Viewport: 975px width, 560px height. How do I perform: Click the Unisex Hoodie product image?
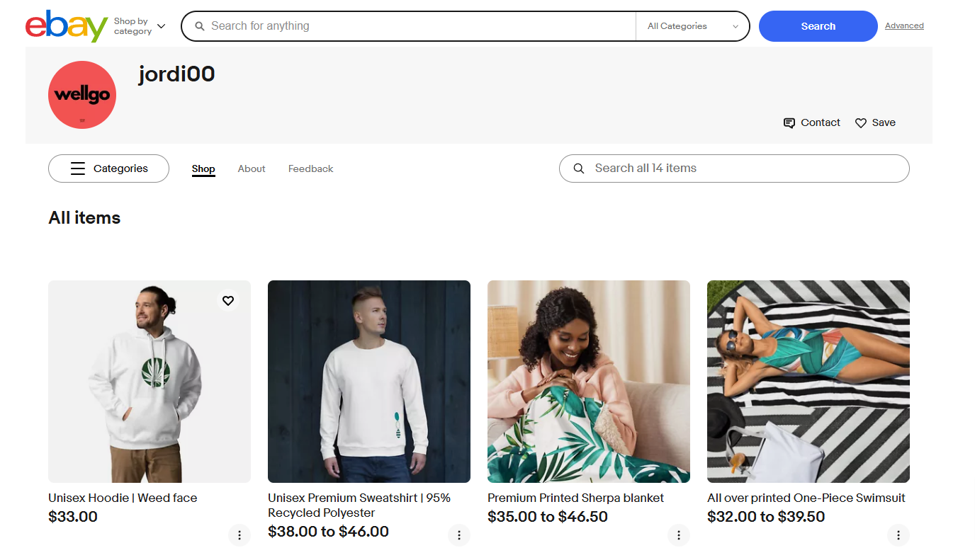click(150, 382)
